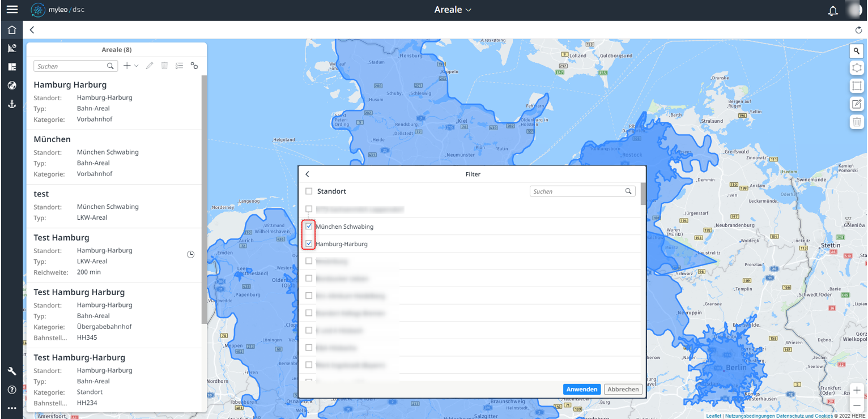Check the blurred box above München Schwabing
Image resolution: width=868 pixels, height=419 pixels.
[309, 209]
